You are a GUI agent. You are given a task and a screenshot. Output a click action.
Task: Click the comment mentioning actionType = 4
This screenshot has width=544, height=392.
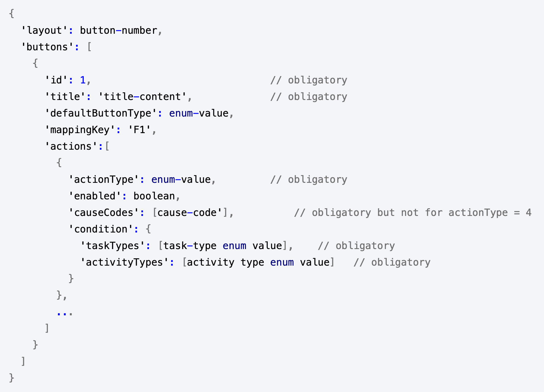coord(413,213)
